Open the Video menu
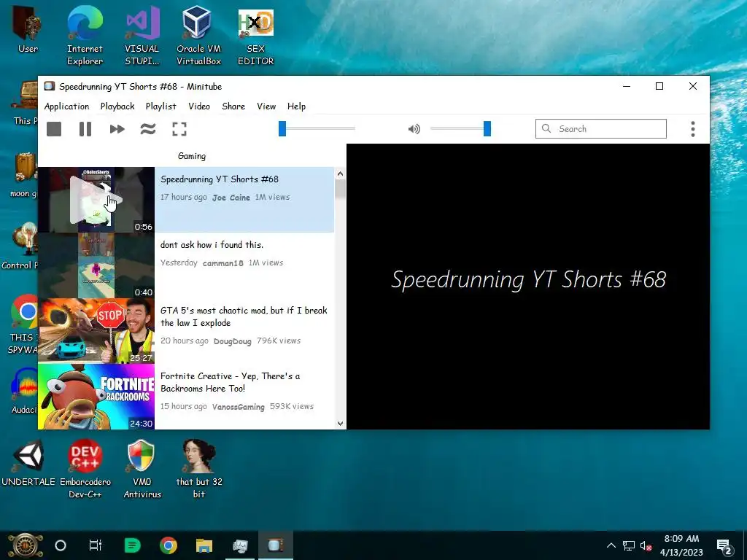The image size is (747, 560). click(x=199, y=106)
